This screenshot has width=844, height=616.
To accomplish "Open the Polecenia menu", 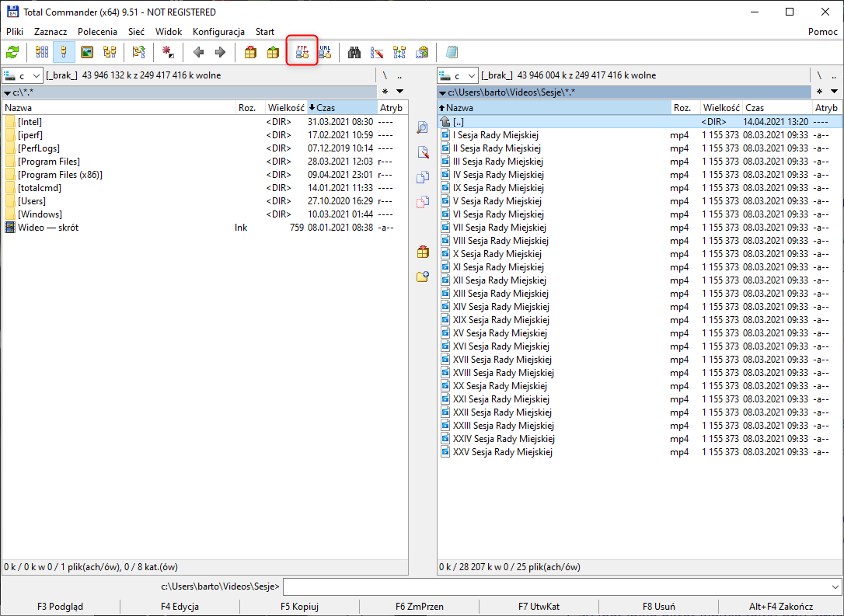I will (x=97, y=32).
